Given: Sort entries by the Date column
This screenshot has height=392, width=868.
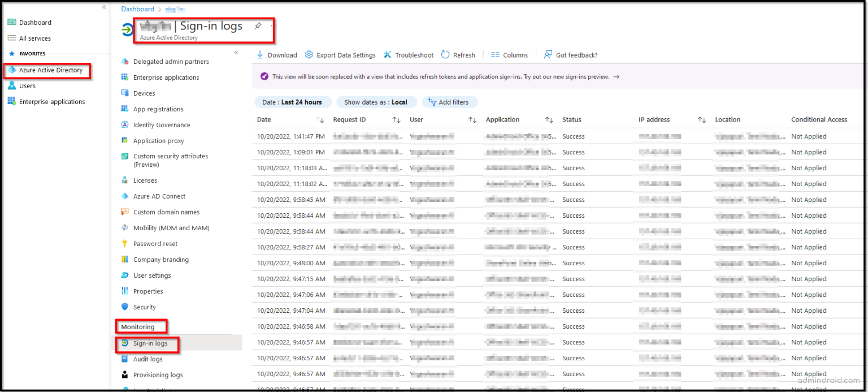Looking at the screenshot, I should tap(321, 119).
